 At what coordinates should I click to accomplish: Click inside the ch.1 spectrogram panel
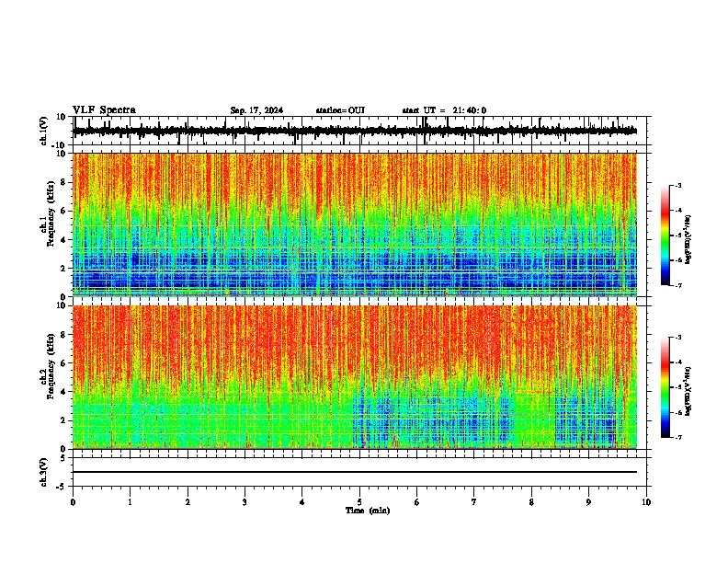(x=355, y=224)
